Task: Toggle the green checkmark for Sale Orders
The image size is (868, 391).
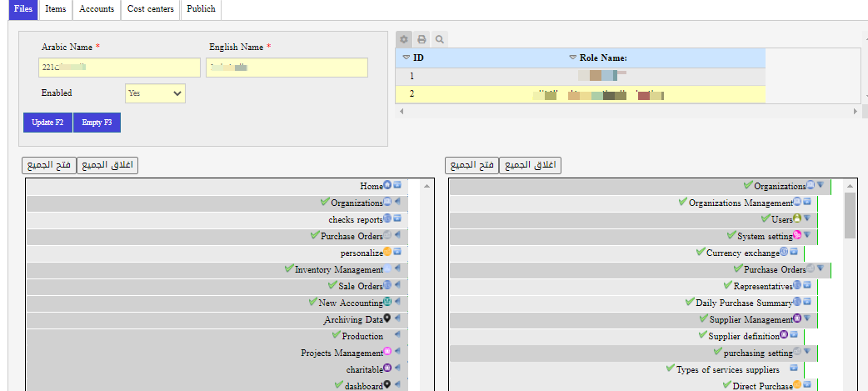Action: click(x=332, y=285)
